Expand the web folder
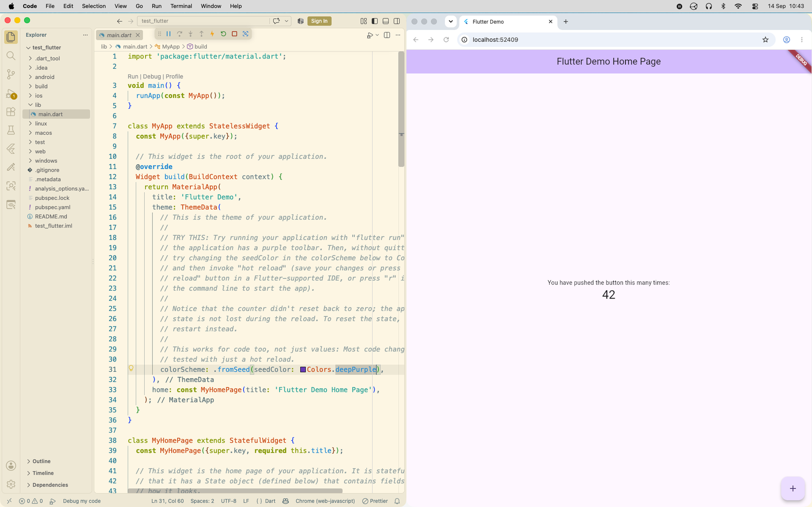Viewport: 812px width, 507px height. 40,151
